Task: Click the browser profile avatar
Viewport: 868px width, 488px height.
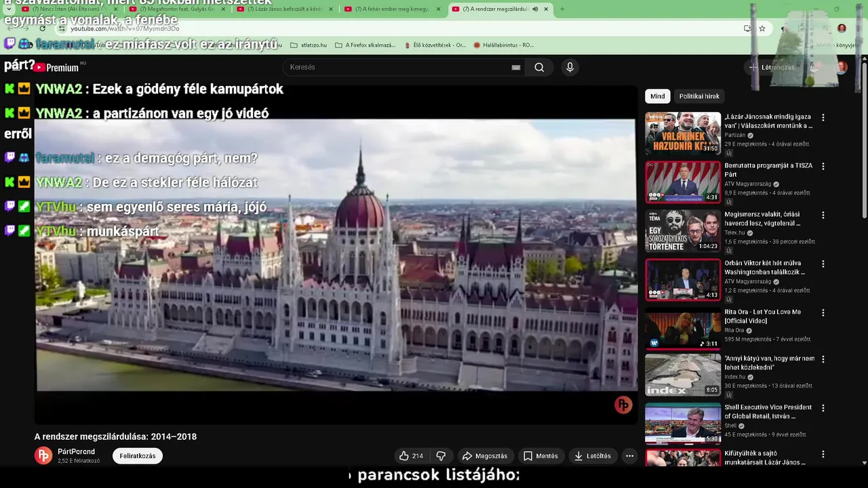Action: click(x=842, y=28)
